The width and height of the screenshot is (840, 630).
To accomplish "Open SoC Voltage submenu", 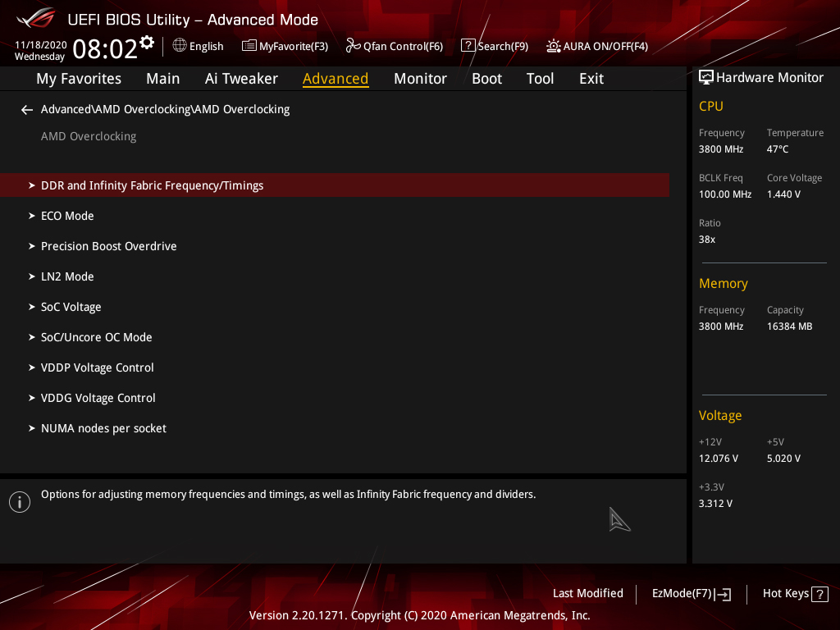I will coord(71,306).
